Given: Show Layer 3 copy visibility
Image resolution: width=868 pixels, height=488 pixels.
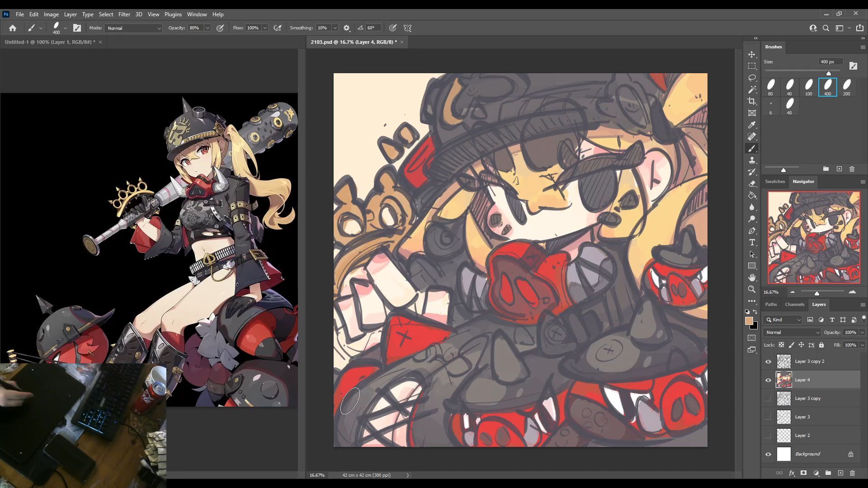Looking at the screenshot, I should [768, 399].
